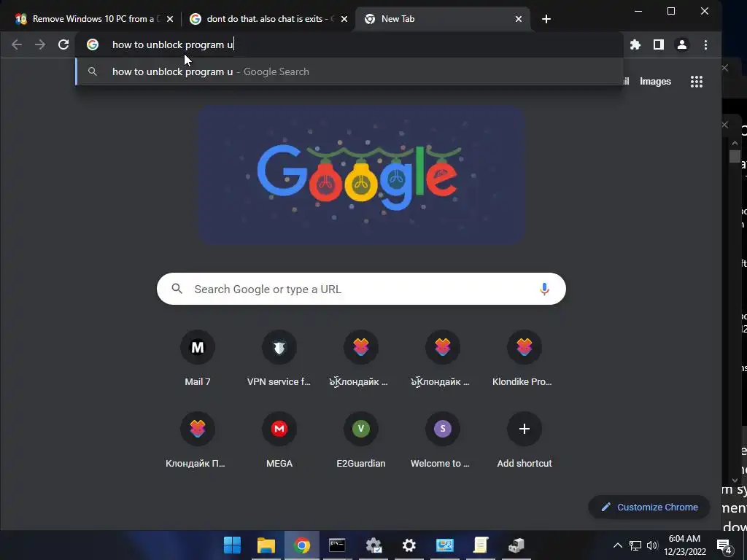Toggle the Chrome side panel icon

click(x=659, y=44)
